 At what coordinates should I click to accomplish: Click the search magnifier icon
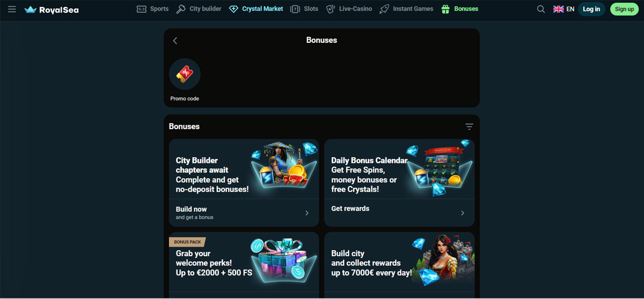click(x=541, y=9)
